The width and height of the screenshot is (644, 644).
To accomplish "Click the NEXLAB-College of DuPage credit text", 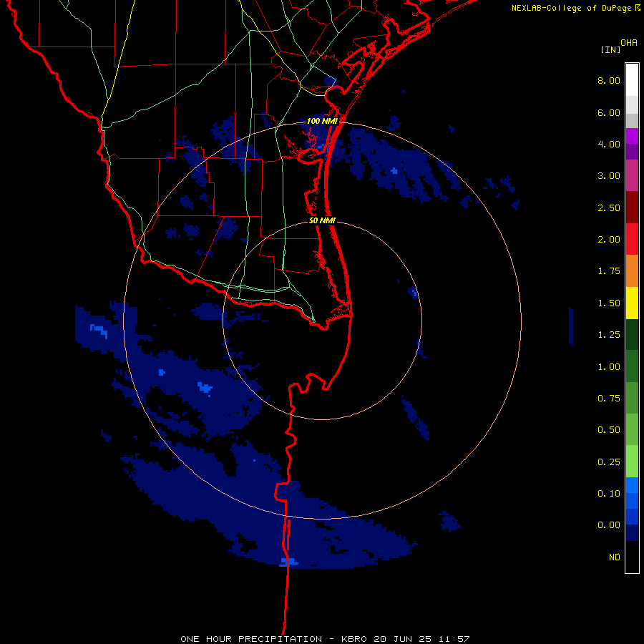I will click(575, 8).
